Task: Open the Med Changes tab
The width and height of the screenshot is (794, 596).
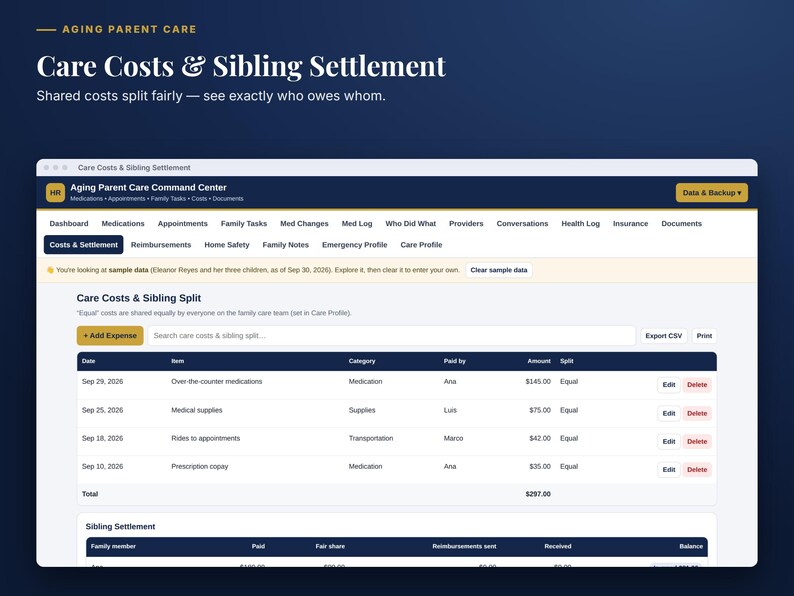Action: [x=304, y=223]
